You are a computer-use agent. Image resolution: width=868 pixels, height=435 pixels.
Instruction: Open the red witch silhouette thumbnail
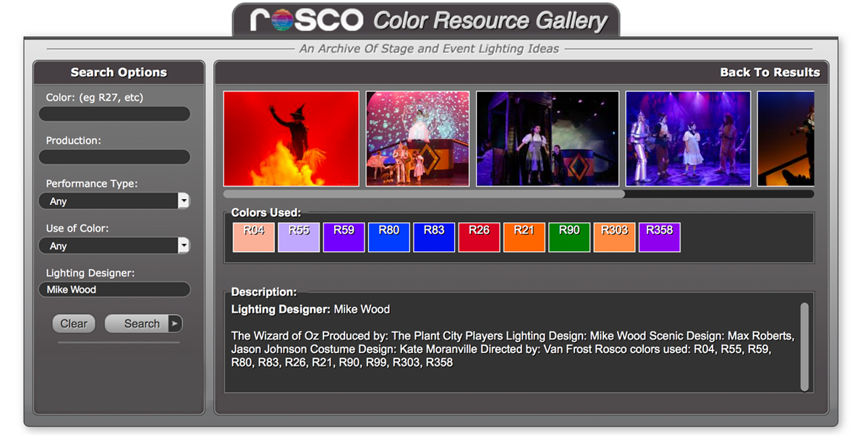[x=292, y=138]
